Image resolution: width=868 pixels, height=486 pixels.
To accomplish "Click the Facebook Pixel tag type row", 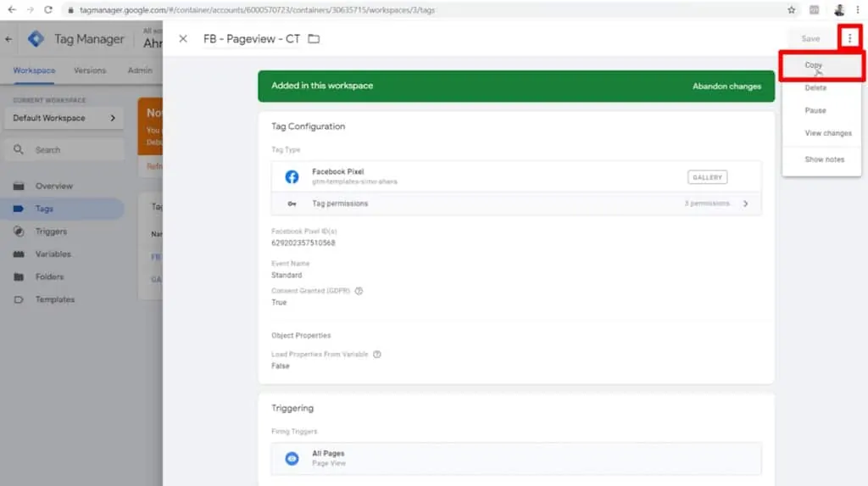I will point(516,176).
